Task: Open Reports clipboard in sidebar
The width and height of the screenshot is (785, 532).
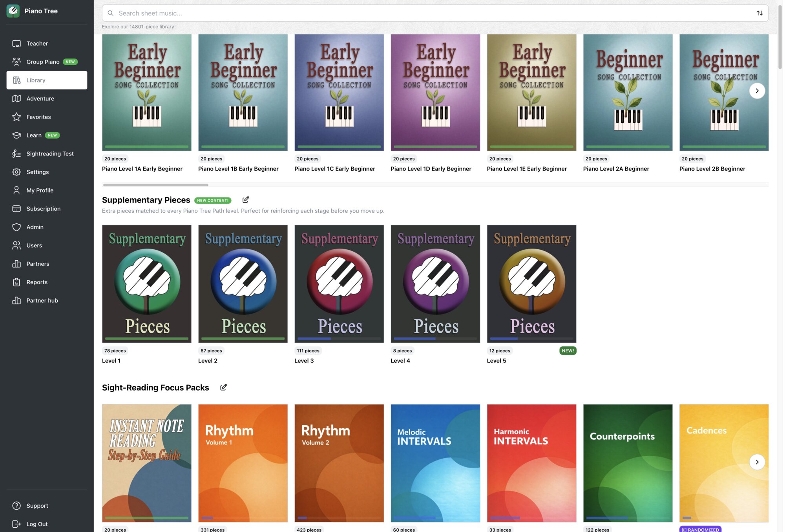Action: coord(47,282)
